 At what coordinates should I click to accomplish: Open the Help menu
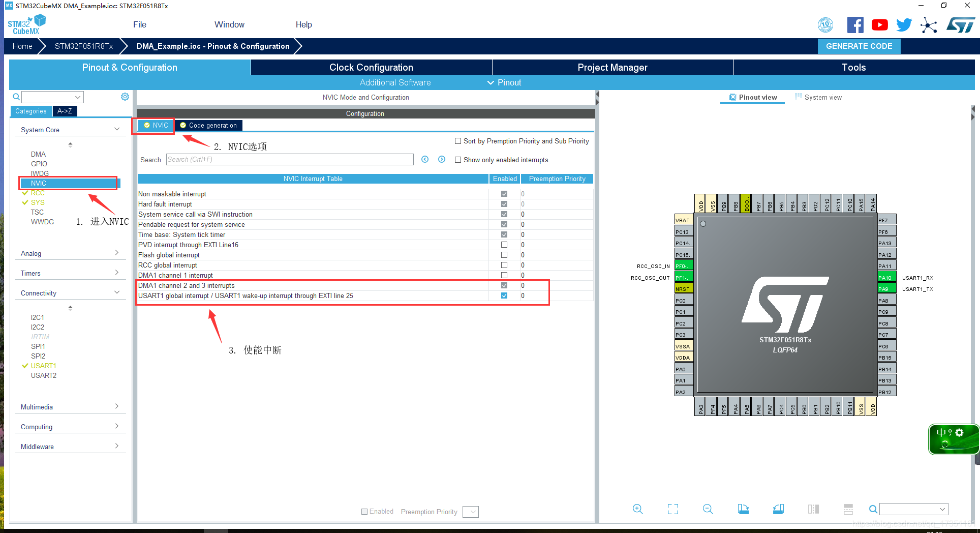coord(304,24)
